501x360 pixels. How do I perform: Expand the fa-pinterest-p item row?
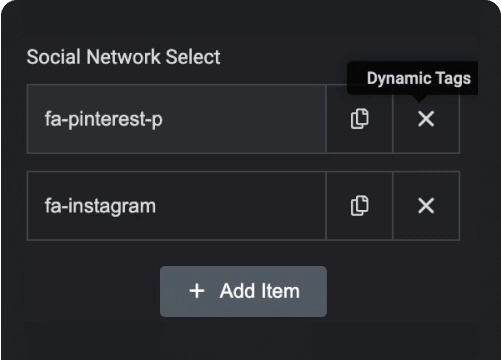tap(176, 119)
